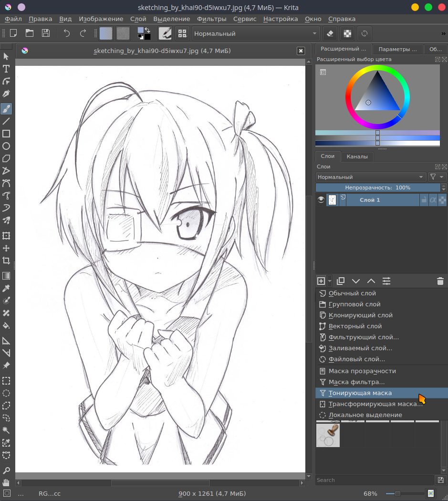The image size is (448, 501).
Task: Save the document with floppy icon
Action: (x=46, y=33)
